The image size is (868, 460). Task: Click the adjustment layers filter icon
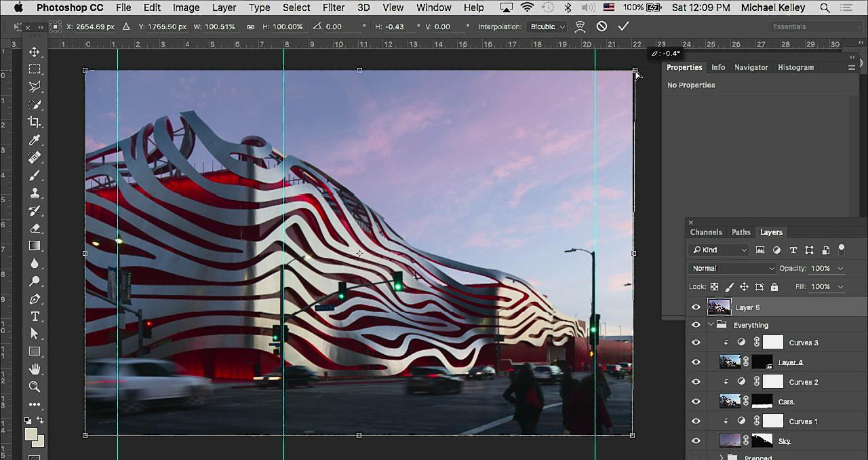click(776, 250)
